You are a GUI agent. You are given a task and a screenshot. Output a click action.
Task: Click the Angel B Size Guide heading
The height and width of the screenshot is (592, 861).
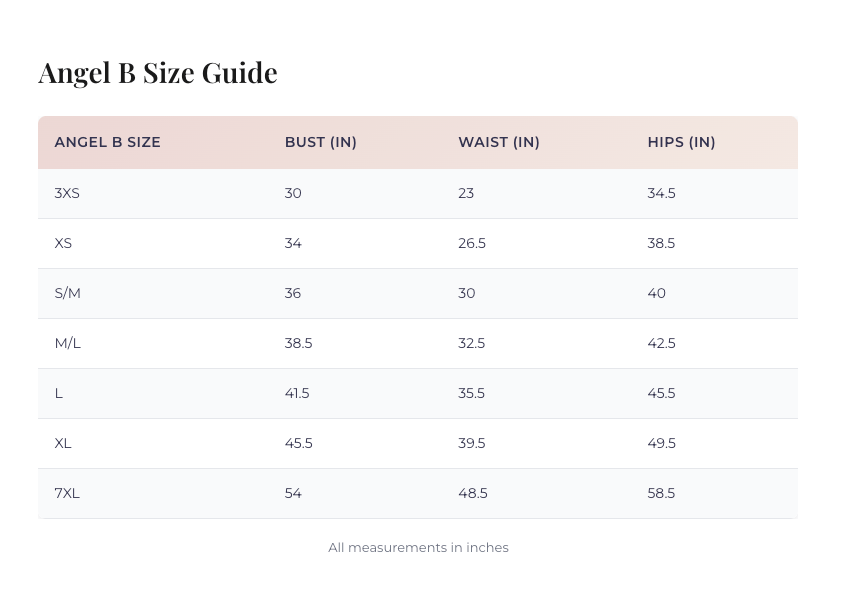coord(158,73)
